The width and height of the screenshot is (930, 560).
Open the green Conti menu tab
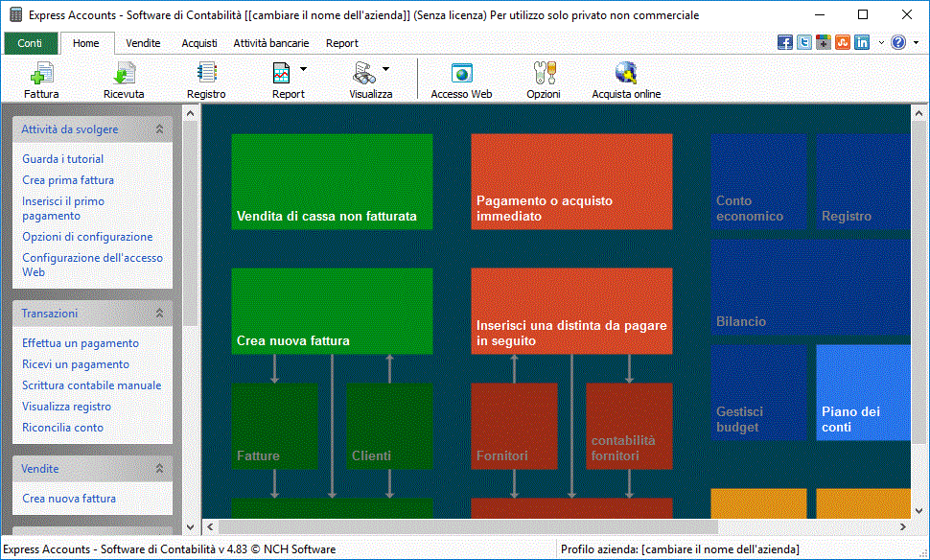[31, 43]
